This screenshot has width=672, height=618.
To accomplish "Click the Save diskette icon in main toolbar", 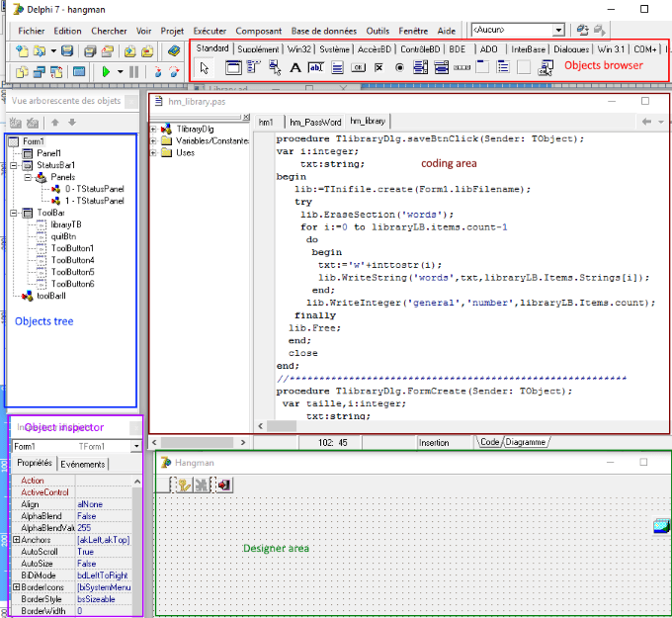I will point(67,50).
